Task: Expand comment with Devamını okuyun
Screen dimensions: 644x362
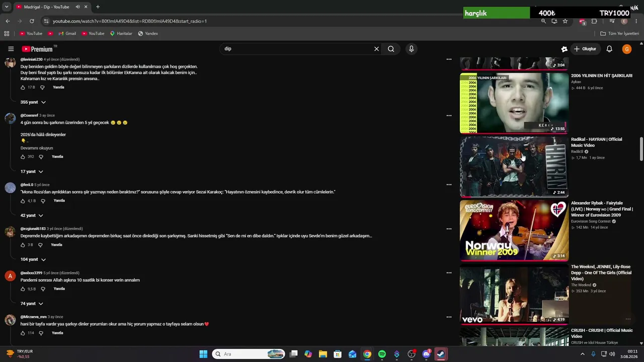Action: point(37,148)
